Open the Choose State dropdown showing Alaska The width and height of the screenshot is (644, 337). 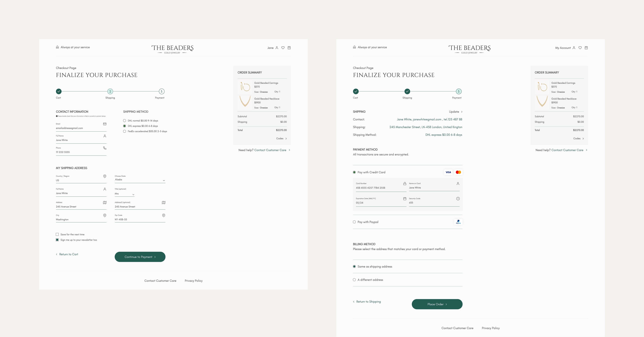pos(140,179)
